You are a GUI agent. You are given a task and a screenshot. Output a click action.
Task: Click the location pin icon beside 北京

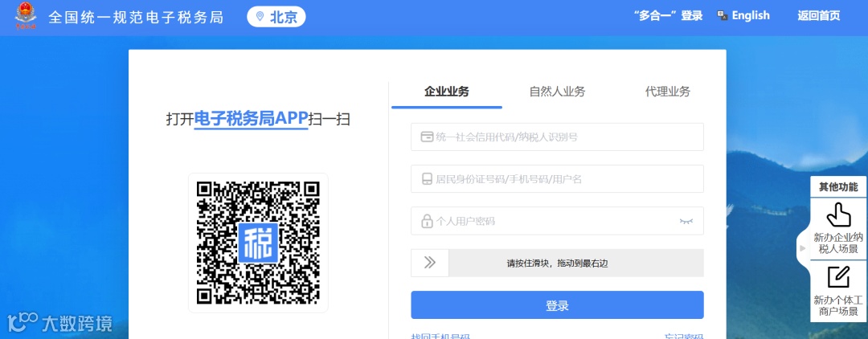260,17
